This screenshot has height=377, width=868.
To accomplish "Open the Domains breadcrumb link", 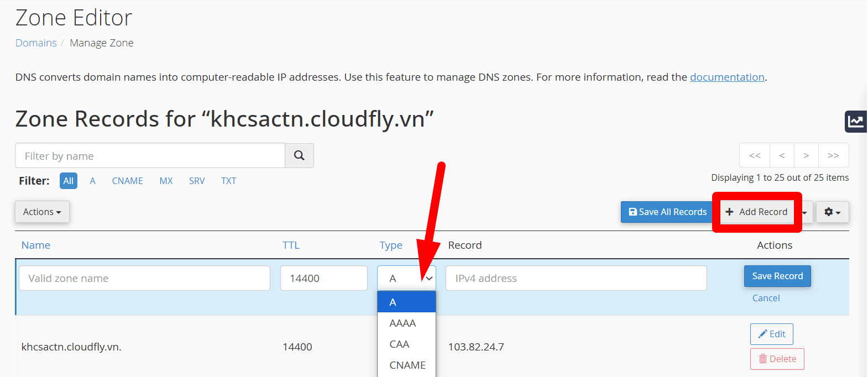I will (36, 43).
